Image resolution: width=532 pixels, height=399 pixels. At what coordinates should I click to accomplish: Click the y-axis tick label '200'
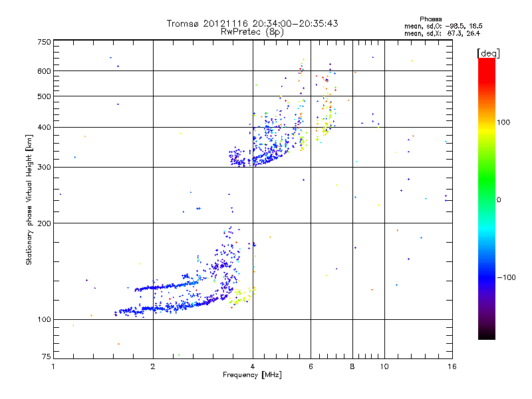[x=44, y=223]
